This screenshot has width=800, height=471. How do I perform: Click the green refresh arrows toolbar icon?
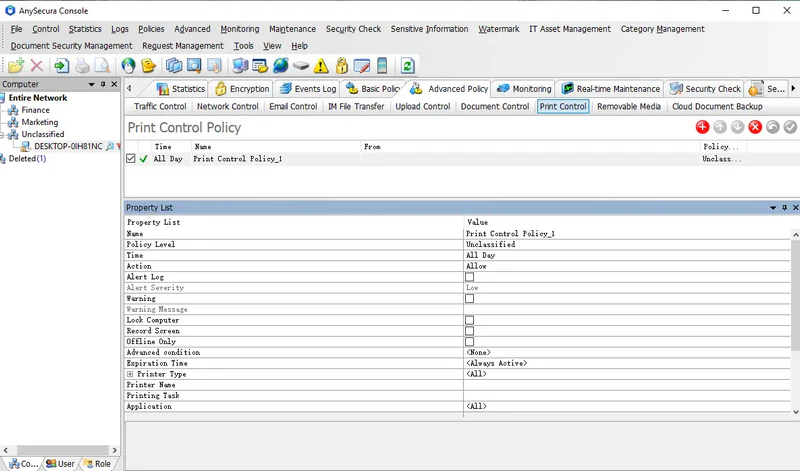point(407,65)
